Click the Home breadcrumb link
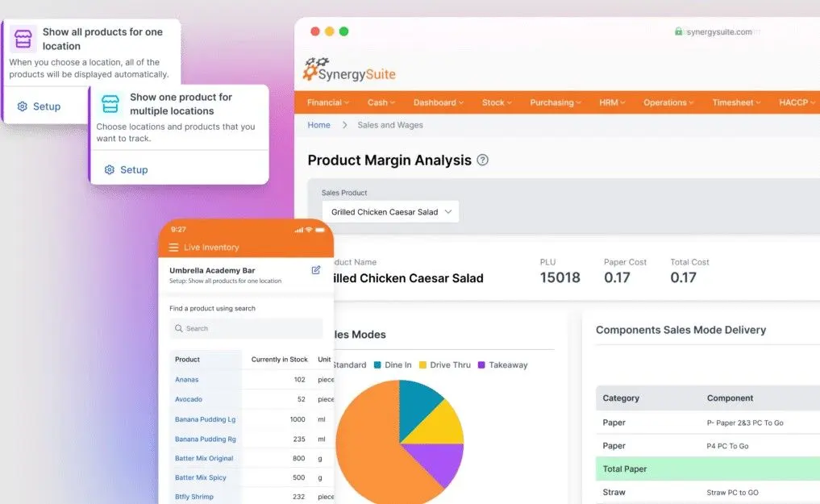820x504 pixels. 319,125
